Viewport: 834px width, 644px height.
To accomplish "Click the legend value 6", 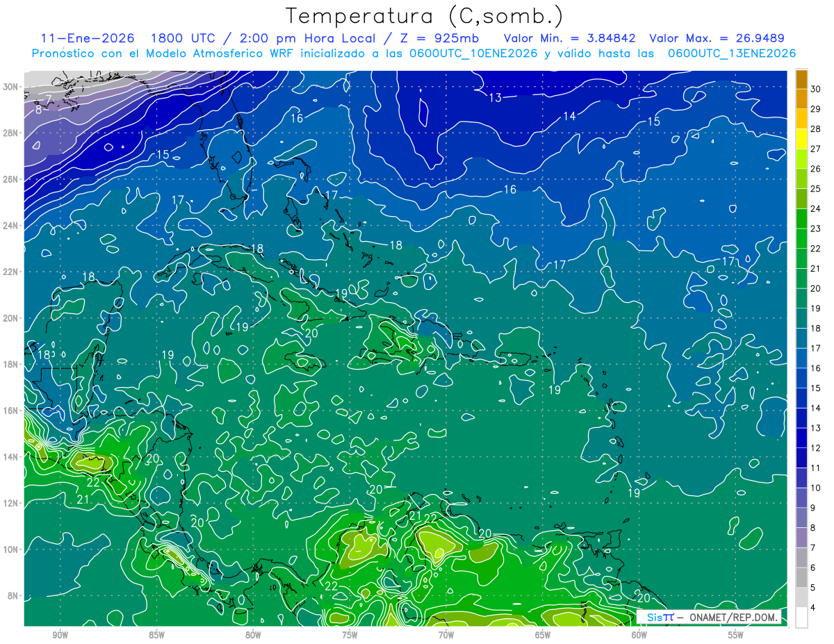I will pos(815,568).
